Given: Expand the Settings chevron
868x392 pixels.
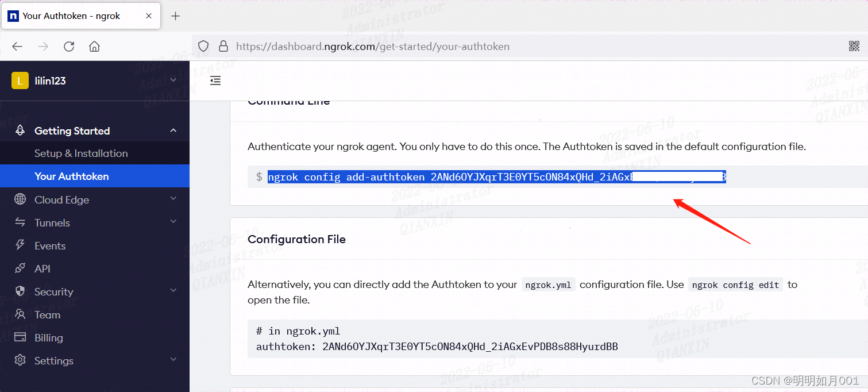Looking at the screenshot, I should [x=173, y=360].
